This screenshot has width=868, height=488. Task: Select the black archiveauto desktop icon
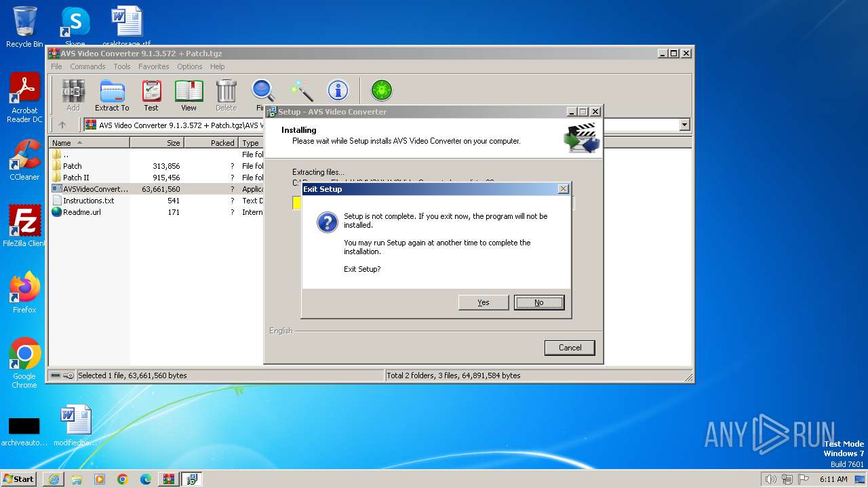[x=24, y=431]
